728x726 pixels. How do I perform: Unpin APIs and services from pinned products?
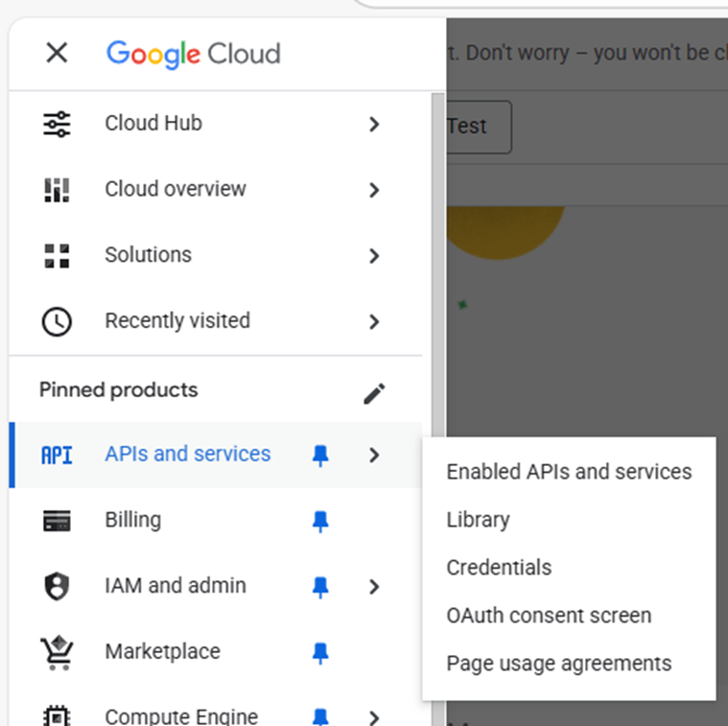[320, 456]
